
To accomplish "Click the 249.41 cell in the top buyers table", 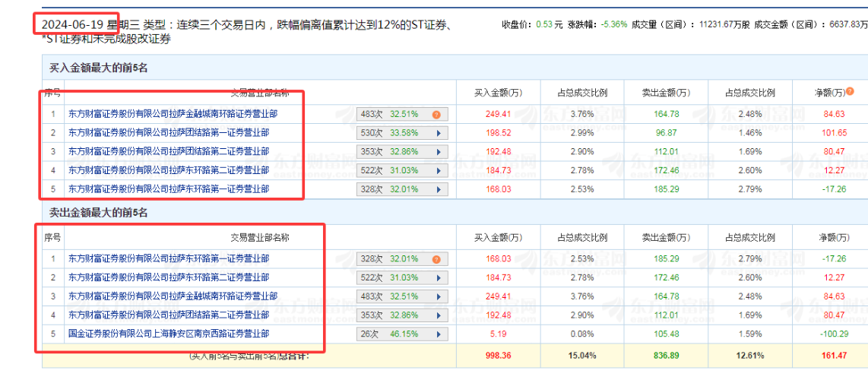I will tap(498, 115).
